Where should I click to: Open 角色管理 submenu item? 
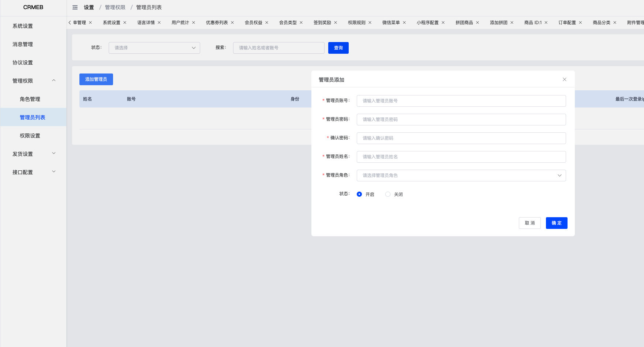(x=33, y=99)
